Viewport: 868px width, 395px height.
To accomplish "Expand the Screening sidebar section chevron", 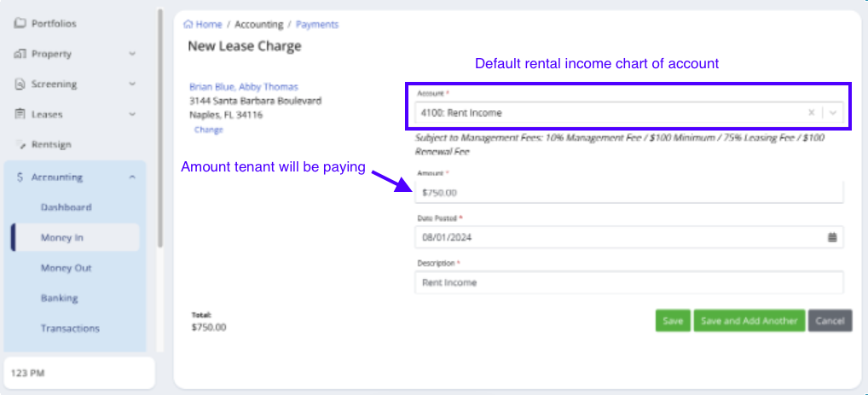I will coord(132,84).
